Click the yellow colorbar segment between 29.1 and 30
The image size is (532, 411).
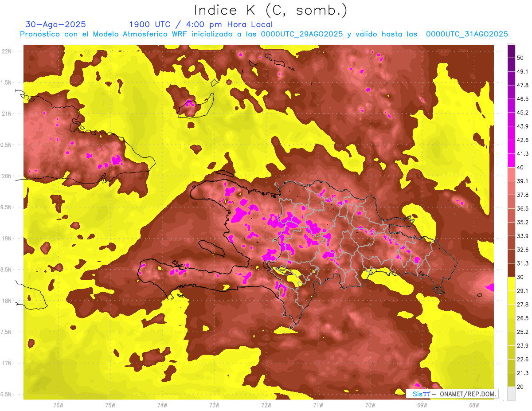[x=511, y=284]
